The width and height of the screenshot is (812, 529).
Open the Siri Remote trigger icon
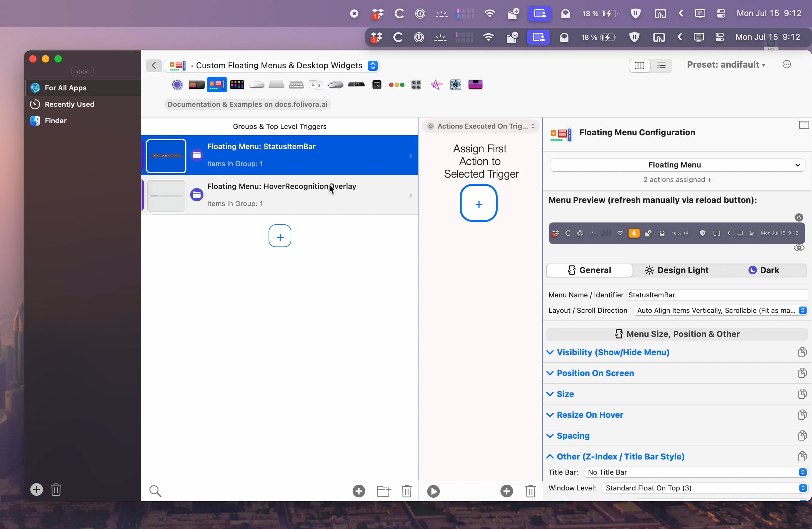click(356, 85)
